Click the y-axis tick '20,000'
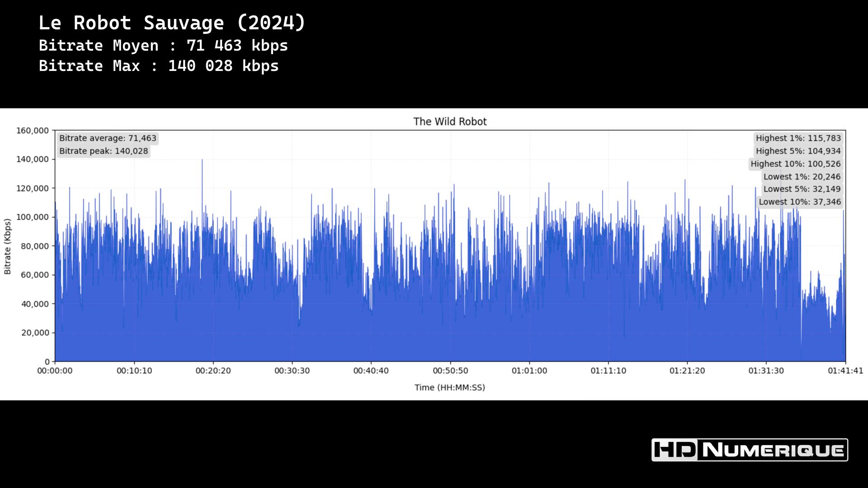Screen dimensions: 868x488 (x=35, y=333)
